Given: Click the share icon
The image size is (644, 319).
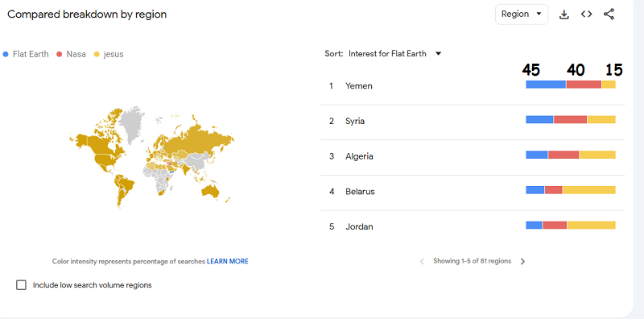Looking at the screenshot, I should click(609, 14).
